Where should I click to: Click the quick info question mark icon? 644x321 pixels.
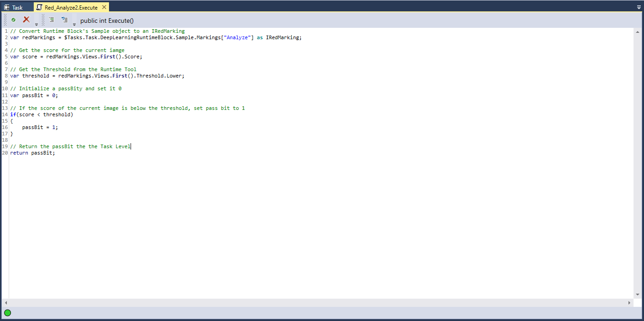pos(64,20)
